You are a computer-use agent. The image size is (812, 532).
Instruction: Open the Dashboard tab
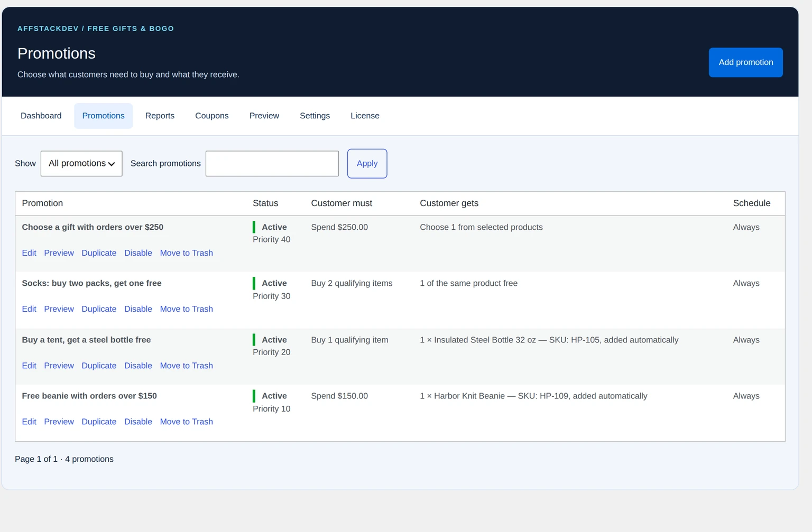[x=41, y=116]
